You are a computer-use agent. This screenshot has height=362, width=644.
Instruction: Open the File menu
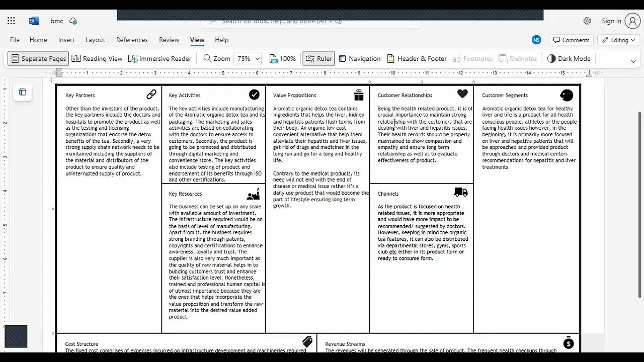[x=15, y=40]
